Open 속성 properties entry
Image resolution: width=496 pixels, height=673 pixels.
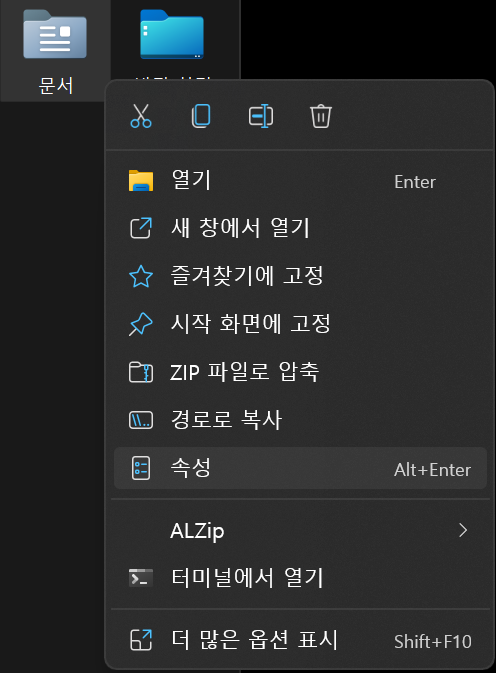[300, 468]
